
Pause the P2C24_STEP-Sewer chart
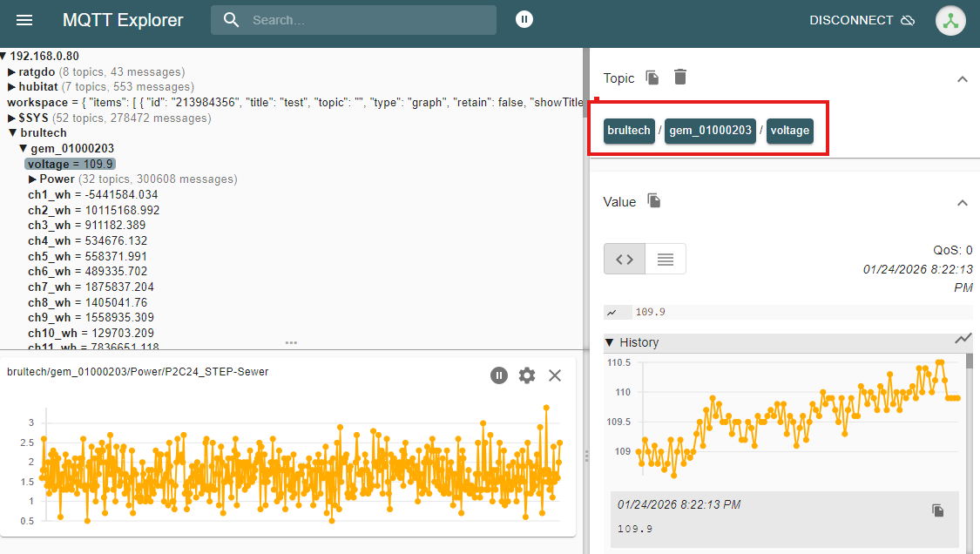coord(498,375)
